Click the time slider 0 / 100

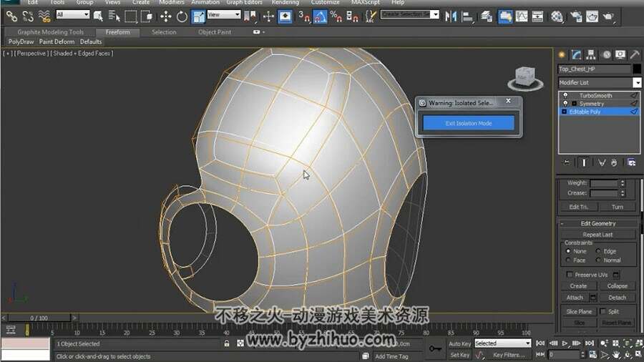click(39, 318)
